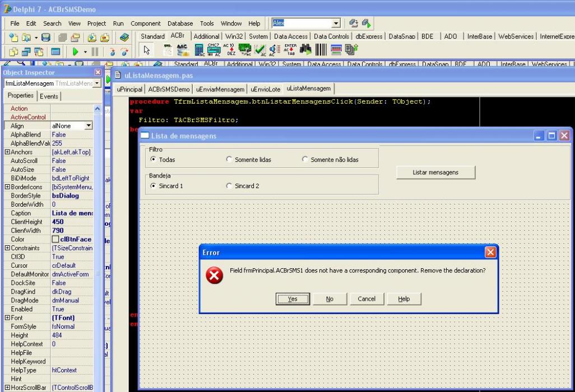Open Help contents book icon
This screenshot has height=392, width=575.
pos(124,37)
